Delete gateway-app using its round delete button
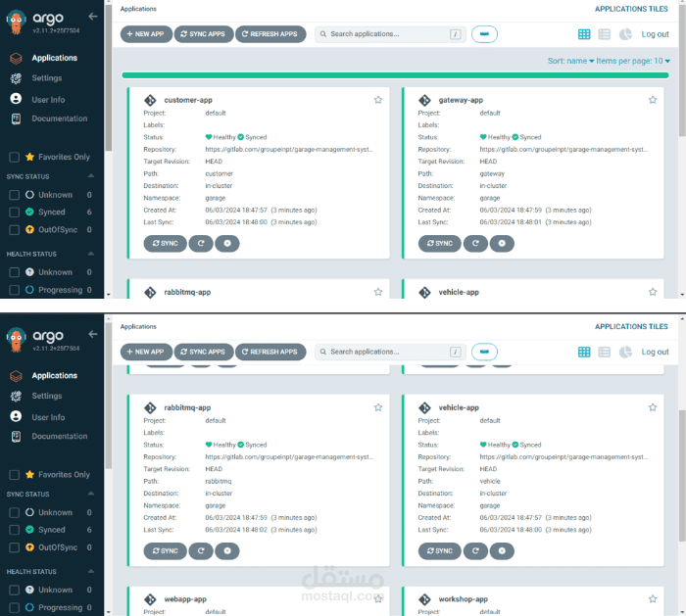The image size is (686, 616). tap(502, 244)
